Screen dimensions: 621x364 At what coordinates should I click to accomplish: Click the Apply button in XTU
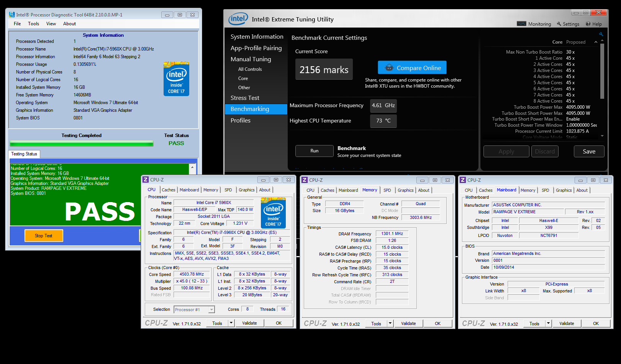click(506, 151)
